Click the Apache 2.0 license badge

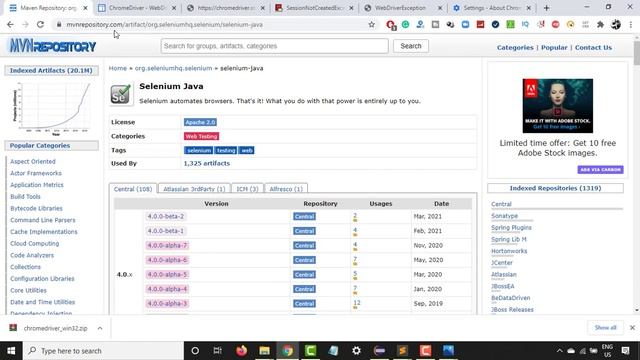click(x=200, y=122)
